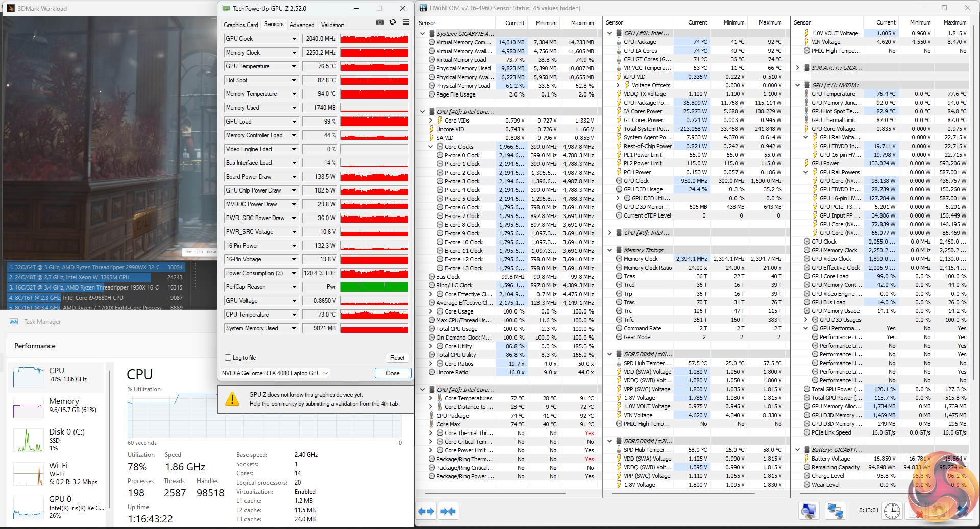
Task: Collapse the Core Clocks tree in HWiNFO
Action: (x=430, y=147)
